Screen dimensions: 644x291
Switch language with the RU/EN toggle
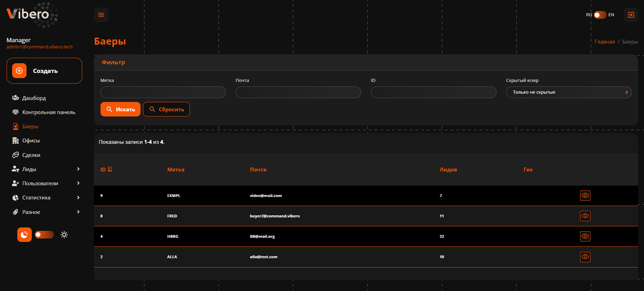point(600,15)
